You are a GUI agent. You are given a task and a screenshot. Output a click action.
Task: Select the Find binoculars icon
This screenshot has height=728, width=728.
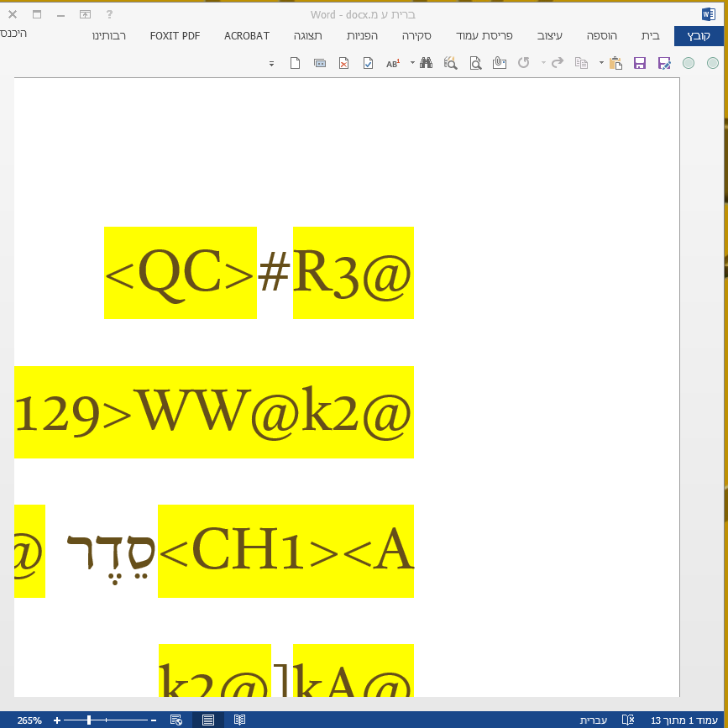coord(427,62)
